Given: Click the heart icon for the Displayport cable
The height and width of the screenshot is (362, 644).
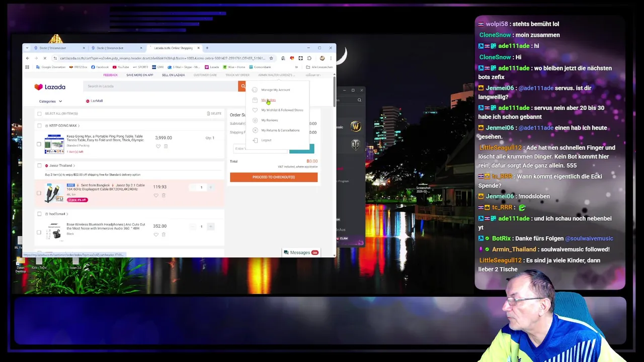Looking at the screenshot, I should [x=156, y=196].
